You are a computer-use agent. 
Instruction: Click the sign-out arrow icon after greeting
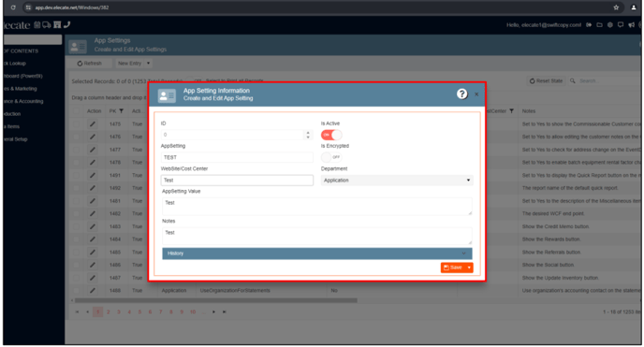tap(589, 25)
